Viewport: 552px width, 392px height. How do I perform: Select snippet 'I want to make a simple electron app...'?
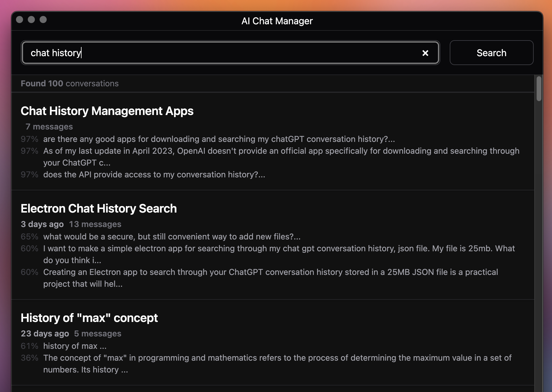pyautogui.click(x=279, y=254)
